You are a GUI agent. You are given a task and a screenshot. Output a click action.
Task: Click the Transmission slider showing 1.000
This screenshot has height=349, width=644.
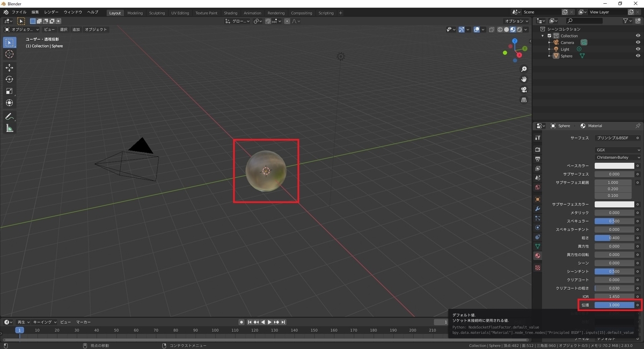coord(614,305)
